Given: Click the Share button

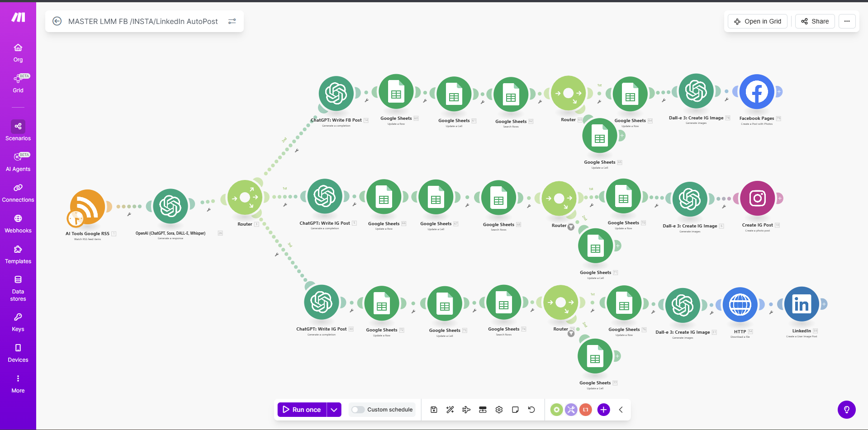Looking at the screenshot, I should click(x=815, y=21).
